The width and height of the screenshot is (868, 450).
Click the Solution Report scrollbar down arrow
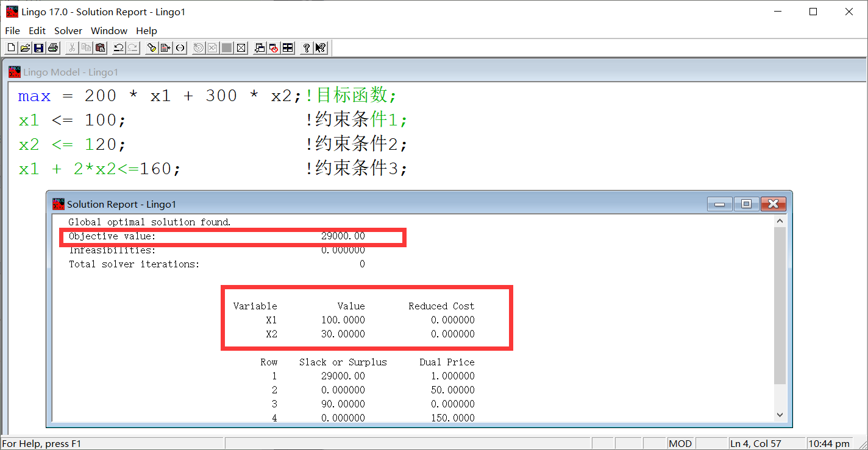780,414
